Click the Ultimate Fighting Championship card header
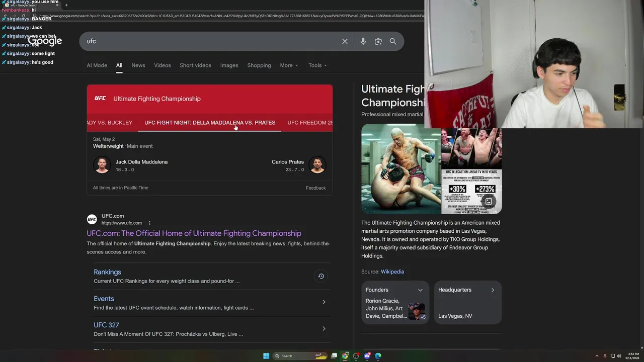The width and height of the screenshot is (644, 362). pos(157,99)
